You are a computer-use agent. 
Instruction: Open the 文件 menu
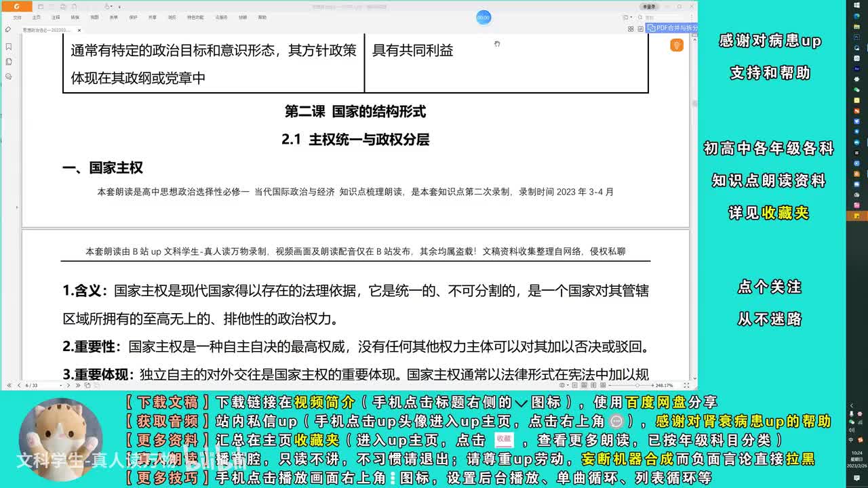(18, 18)
